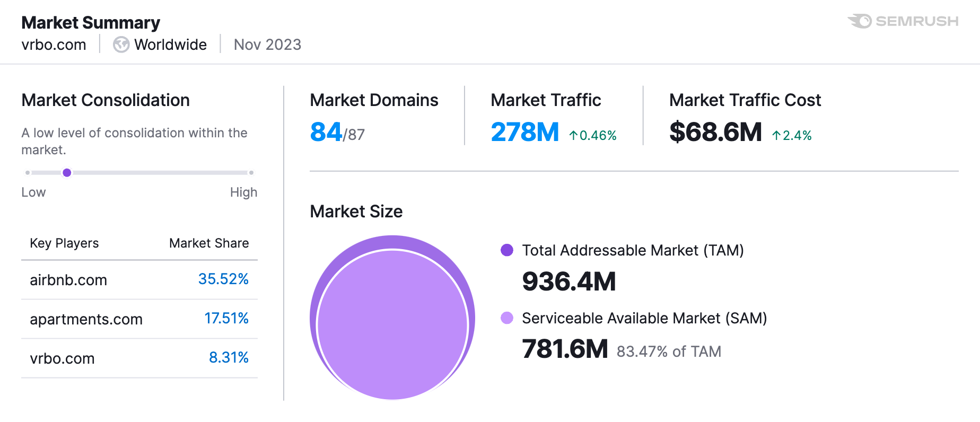Screen dimensions: 980x422
Task: Click the 278M Market Traffic value
Action: [524, 132]
